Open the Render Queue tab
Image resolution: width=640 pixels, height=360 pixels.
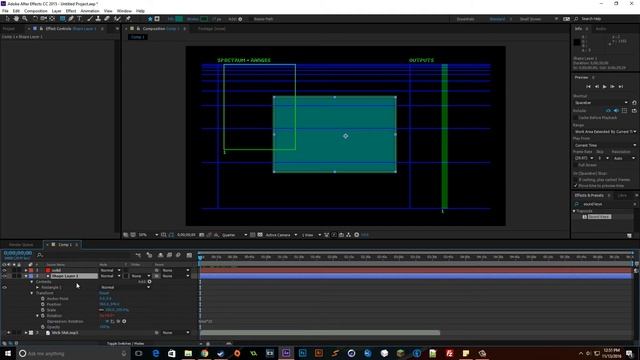pos(21,244)
